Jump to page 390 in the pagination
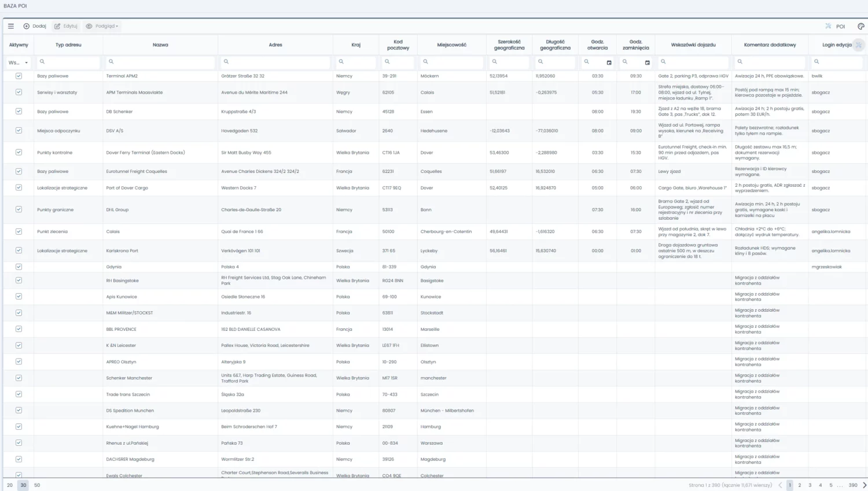868x491 pixels. pyautogui.click(x=852, y=485)
